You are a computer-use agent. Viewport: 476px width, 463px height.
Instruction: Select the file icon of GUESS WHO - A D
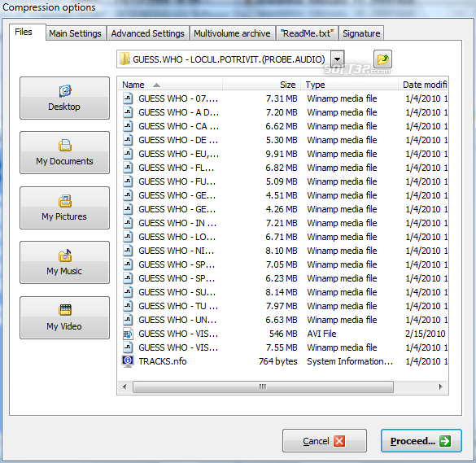pos(128,112)
